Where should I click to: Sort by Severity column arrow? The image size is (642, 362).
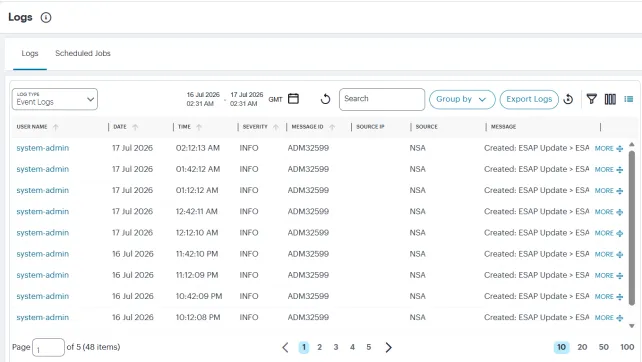[276, 127]
